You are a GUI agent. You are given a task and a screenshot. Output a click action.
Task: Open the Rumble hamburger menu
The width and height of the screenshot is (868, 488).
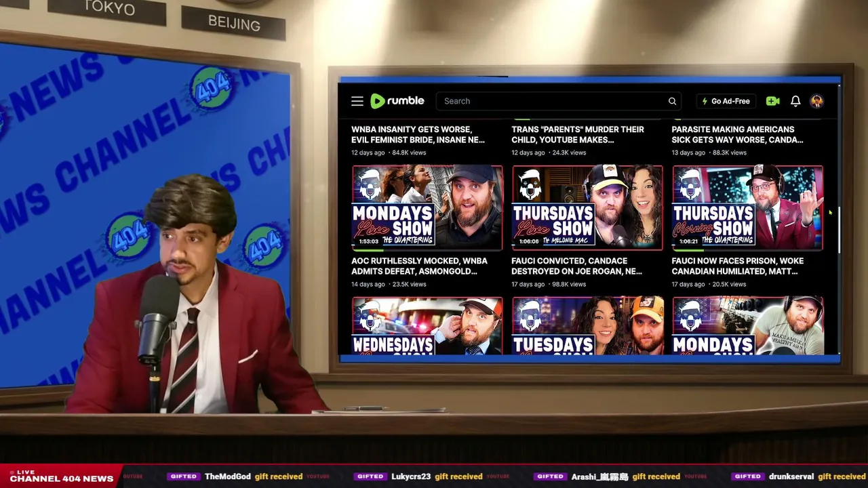click(x=357, y=101)
